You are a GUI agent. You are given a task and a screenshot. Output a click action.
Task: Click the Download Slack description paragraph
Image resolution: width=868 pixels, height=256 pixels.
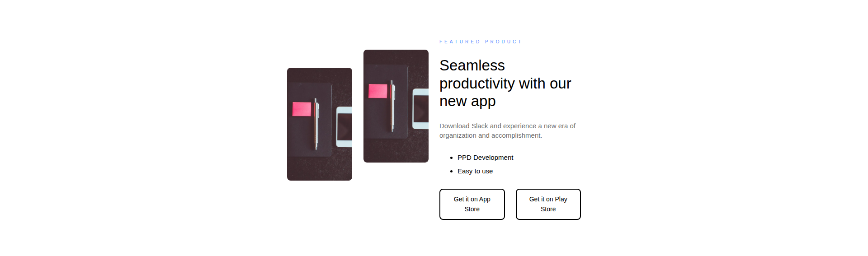pyautogui.click(x=507, y=130)
